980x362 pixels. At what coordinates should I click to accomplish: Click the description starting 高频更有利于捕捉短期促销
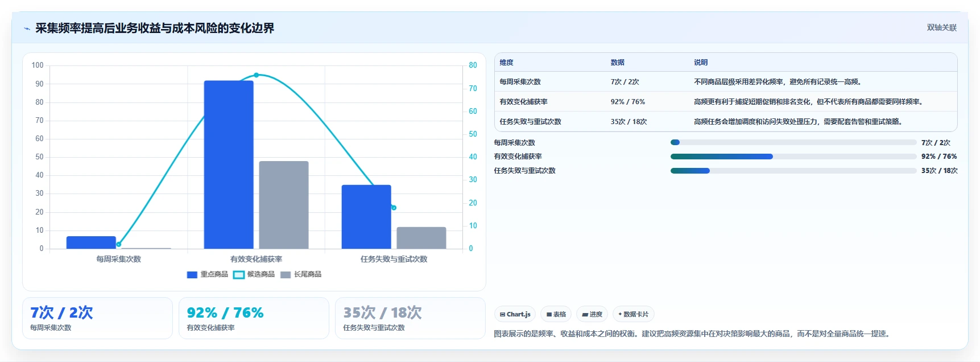click(x=809, y=102)
